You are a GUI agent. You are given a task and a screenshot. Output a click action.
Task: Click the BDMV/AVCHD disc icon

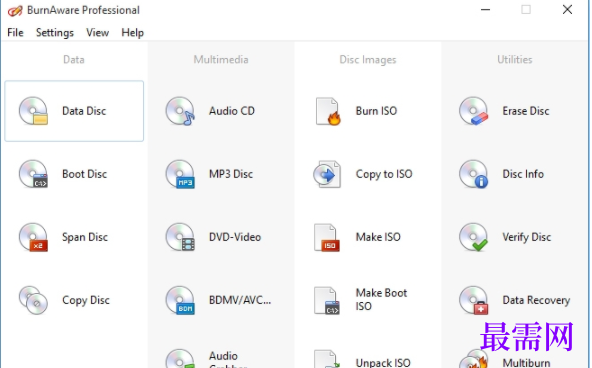point(180,300)
